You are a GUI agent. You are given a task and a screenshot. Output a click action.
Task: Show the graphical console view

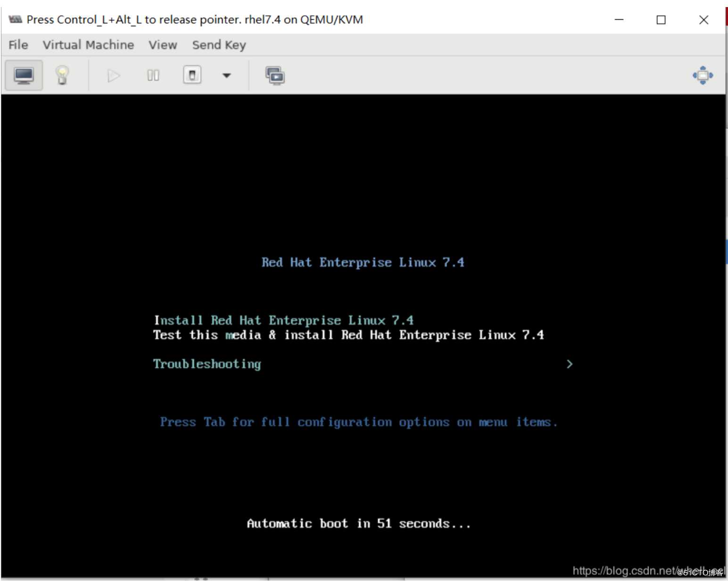[x=24, y=75]
